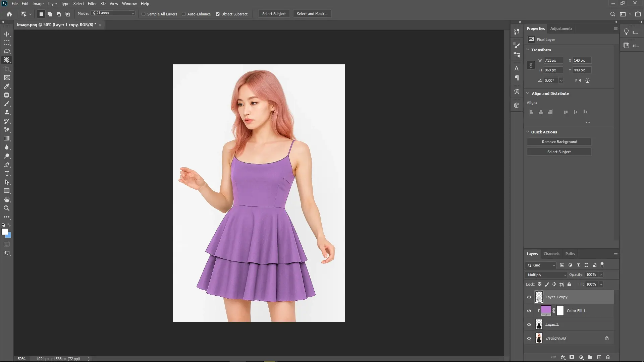Select the Horizontal Type tool

(7, 174)
